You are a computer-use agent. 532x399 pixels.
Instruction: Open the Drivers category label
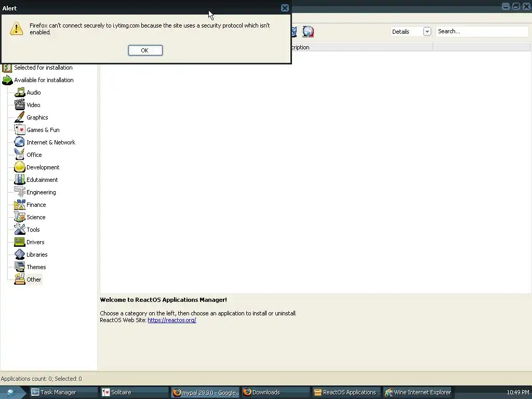pos(35,242)
